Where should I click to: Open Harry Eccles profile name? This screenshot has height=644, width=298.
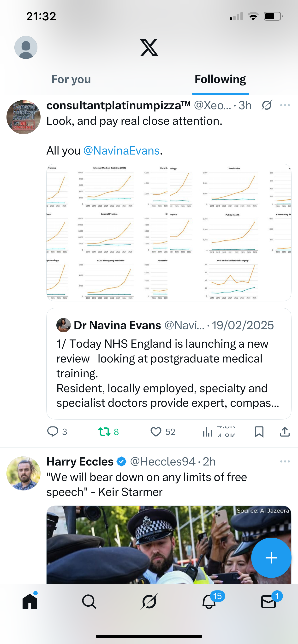[x=80, y=461]
